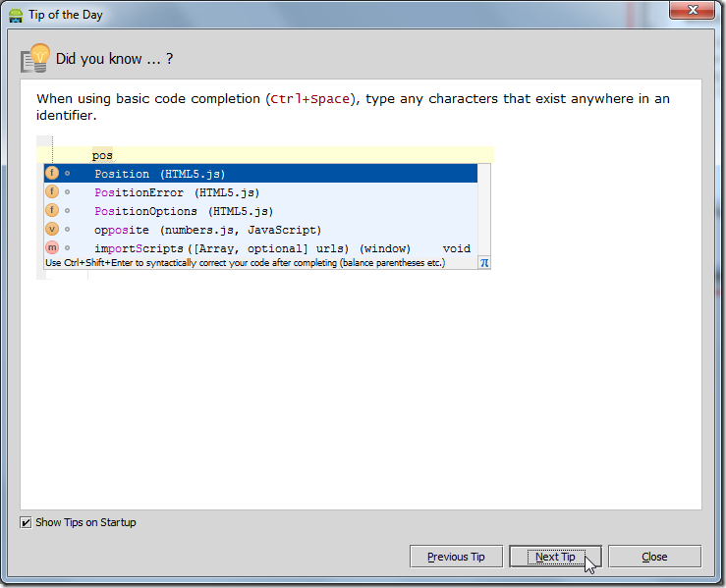Click the lightbulb Did you know icon
The image size is (726, 588).
pos(35,58)
